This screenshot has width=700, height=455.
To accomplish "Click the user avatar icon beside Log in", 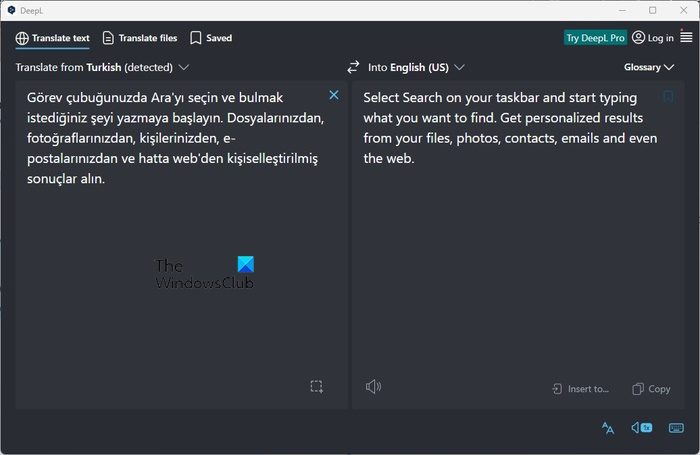I will pyautogui.click(x=638, y=37).
